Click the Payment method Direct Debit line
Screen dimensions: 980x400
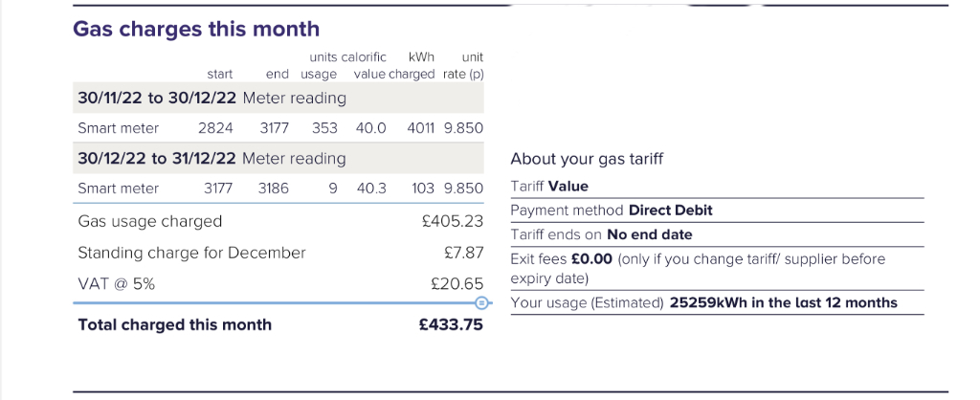(612, 210)
